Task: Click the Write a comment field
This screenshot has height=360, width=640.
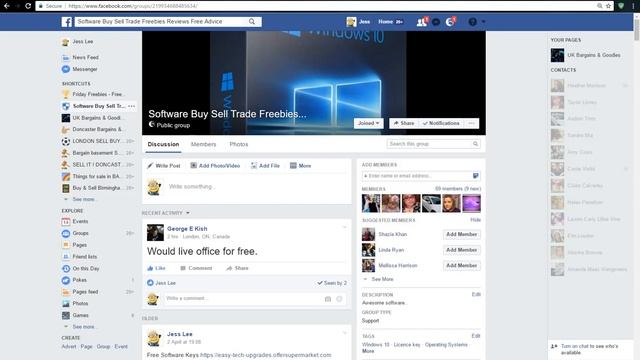Action: (243, 299)
